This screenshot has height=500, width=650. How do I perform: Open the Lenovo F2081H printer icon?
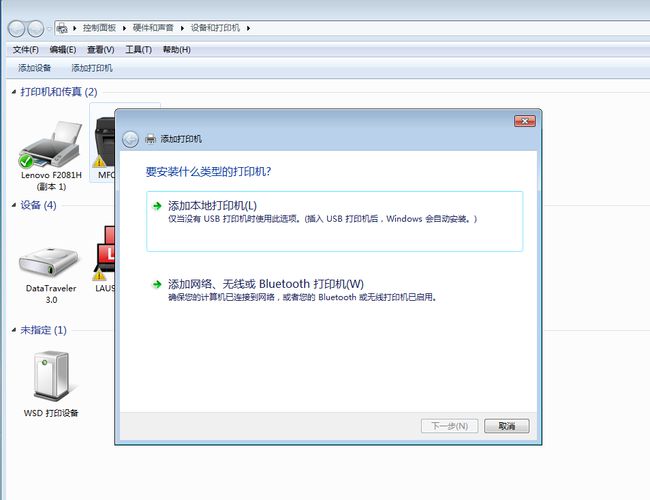coord(51,144)
